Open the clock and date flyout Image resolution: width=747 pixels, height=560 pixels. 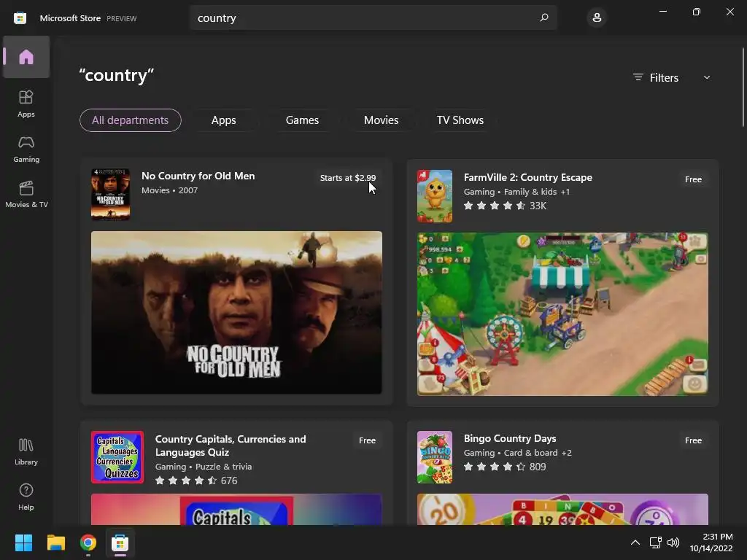(x=712, y=542)
